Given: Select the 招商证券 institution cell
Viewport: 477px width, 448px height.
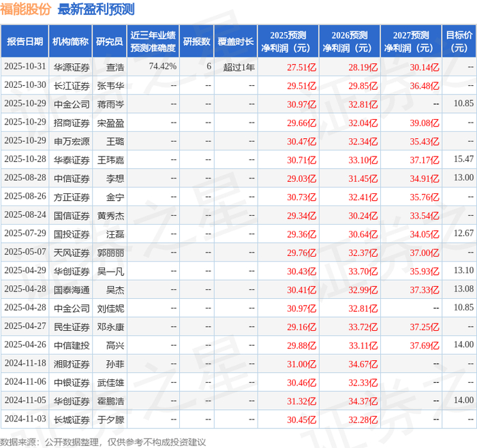Looking at the screenshot, I should point(72,123).
